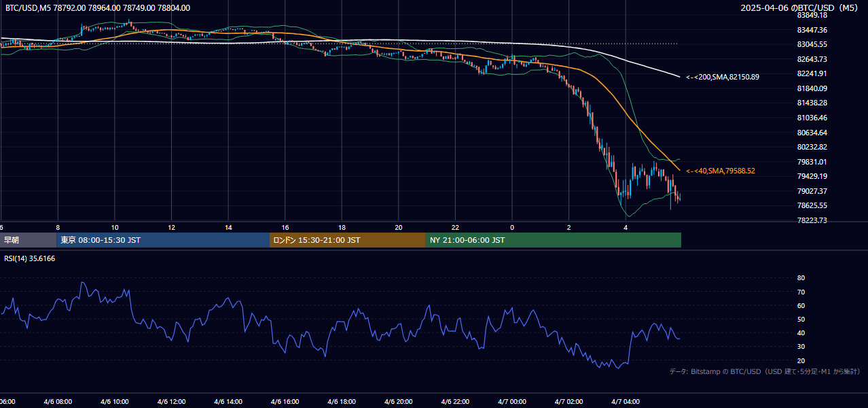The image size is (868, 408).
Task: Click price axis label 83045.55
Action: coord(812,44)
